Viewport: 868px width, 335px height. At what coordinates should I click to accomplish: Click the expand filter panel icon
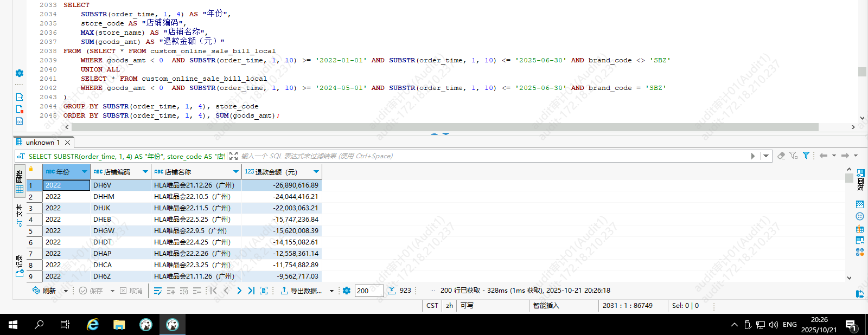click(233, 156)
